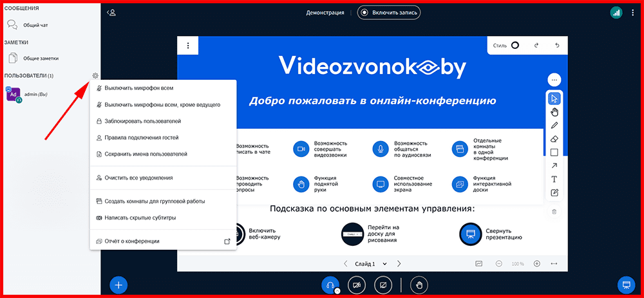Open the users settings gear icon
The width and height of the screenshot is (644, 298).
click(95, 75)
